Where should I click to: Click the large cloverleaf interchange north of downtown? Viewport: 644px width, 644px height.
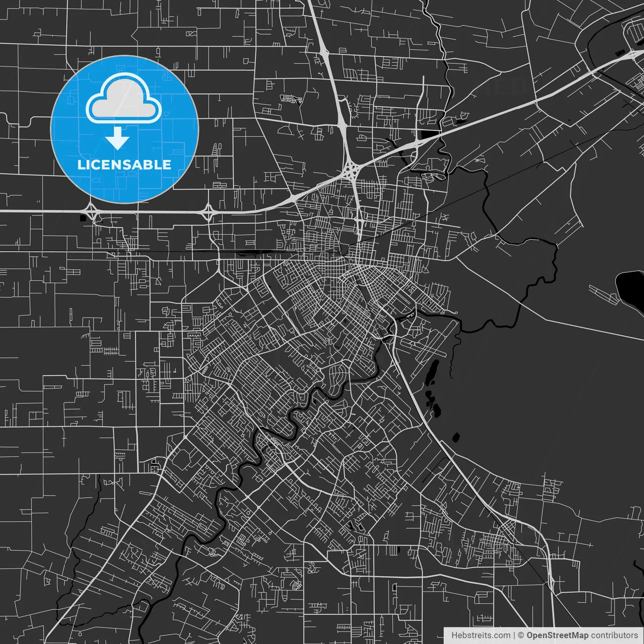coord(351,171)
